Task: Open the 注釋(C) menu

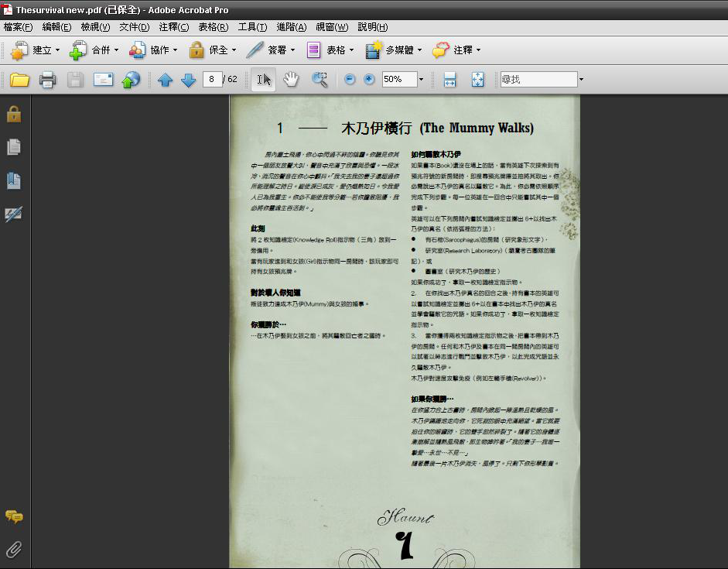Action: (173, 27)
